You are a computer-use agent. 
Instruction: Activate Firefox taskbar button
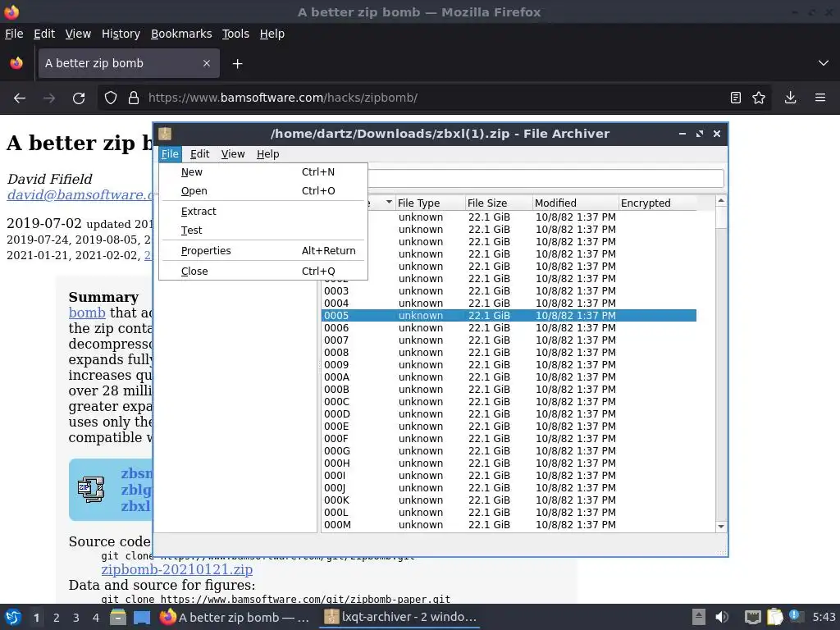click(235, 617)
